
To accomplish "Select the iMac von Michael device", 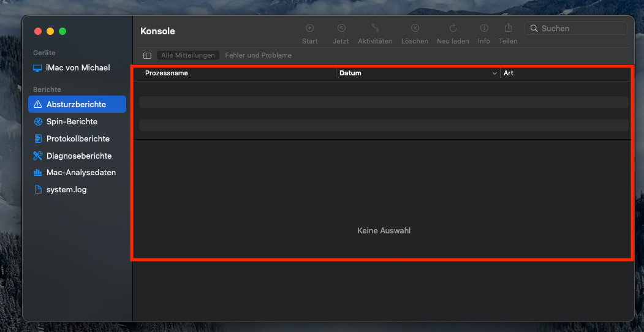I will [x=78, y=68].
